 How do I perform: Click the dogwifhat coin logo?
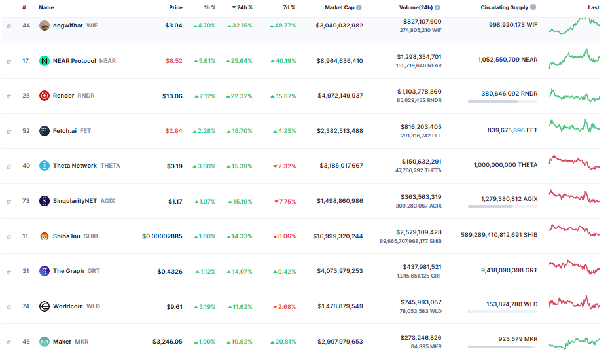click(45, 26)
